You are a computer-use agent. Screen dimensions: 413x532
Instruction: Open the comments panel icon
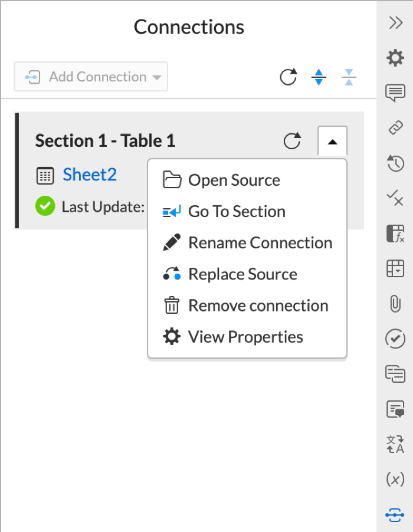point(395,93)
